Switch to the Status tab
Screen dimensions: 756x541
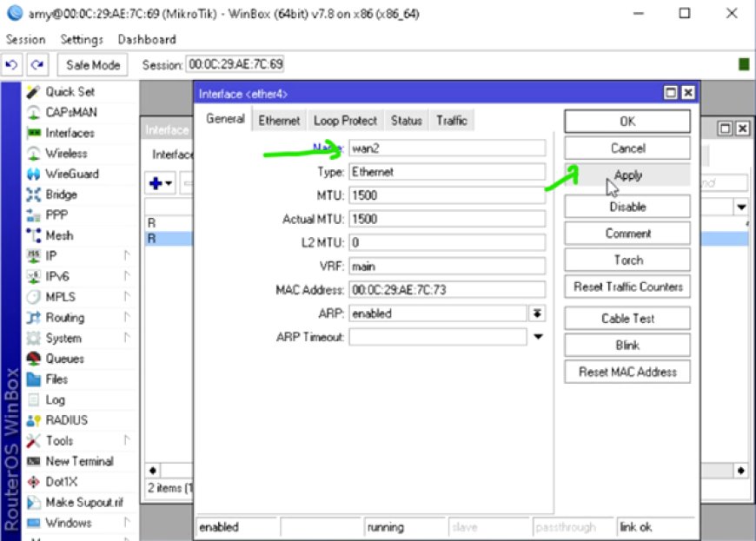click(407, 121)
